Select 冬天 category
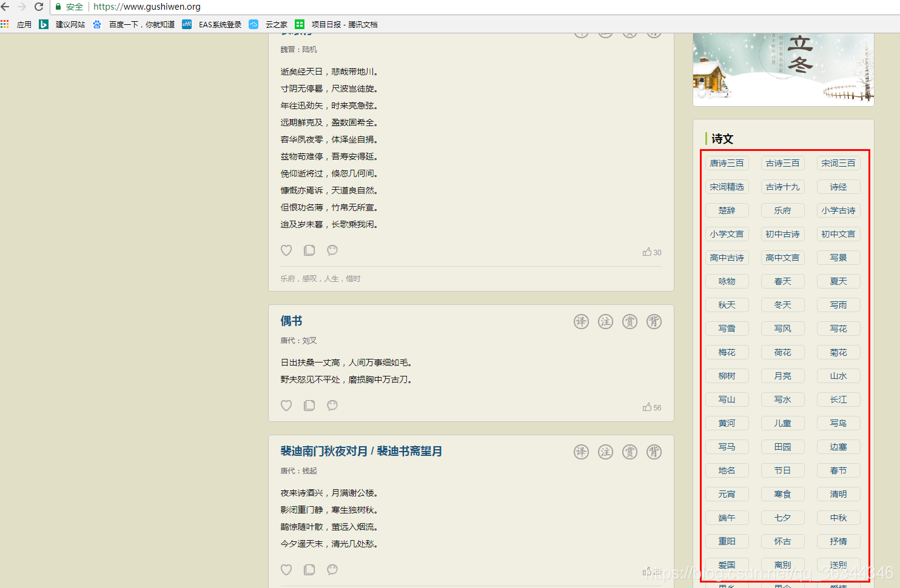Screen dimensions: 900x588 click(783, 305)
